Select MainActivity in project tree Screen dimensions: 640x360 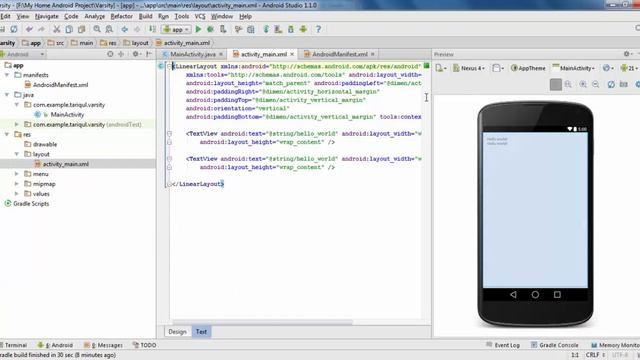click(x=67, y=115)
